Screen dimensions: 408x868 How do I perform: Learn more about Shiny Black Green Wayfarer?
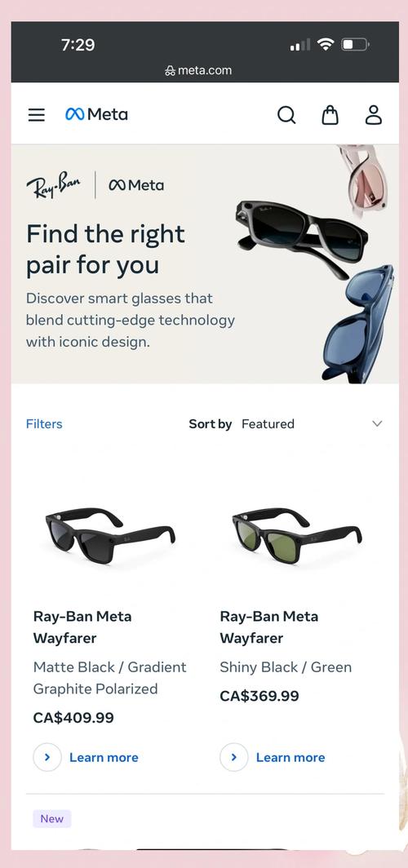coord(290,757)
